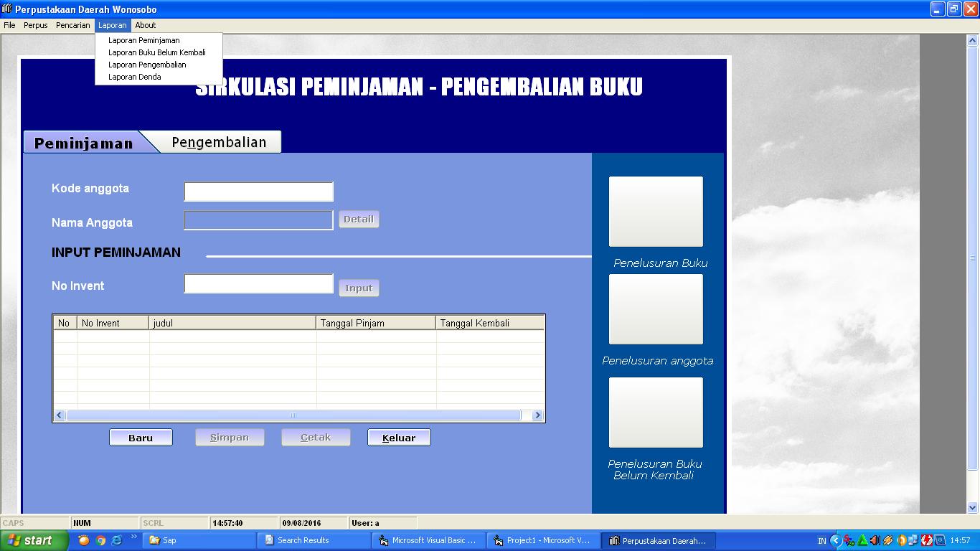Collapse hidden tray icons with chevron arrow

coord(837,540)
